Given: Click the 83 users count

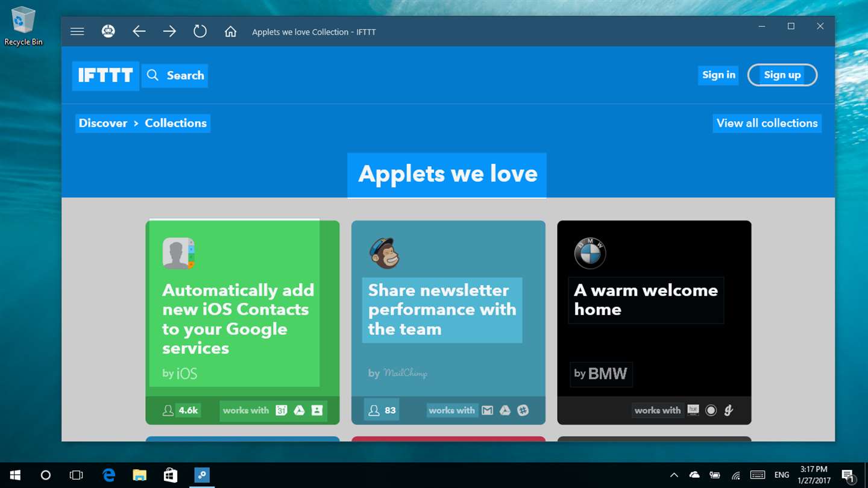Looking at the screenshot, I should 390,410.
